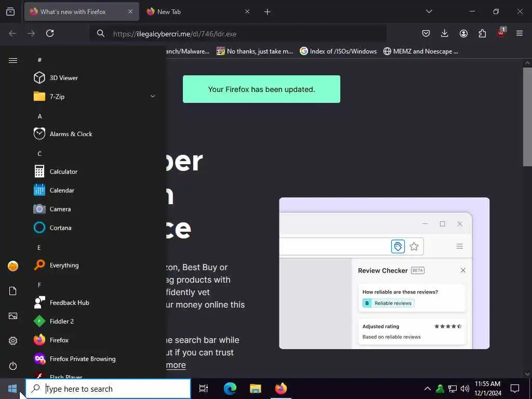Open Pictures shortcut in Start sidebar
The width and height of the screenshot is (532, 399).
13,316
